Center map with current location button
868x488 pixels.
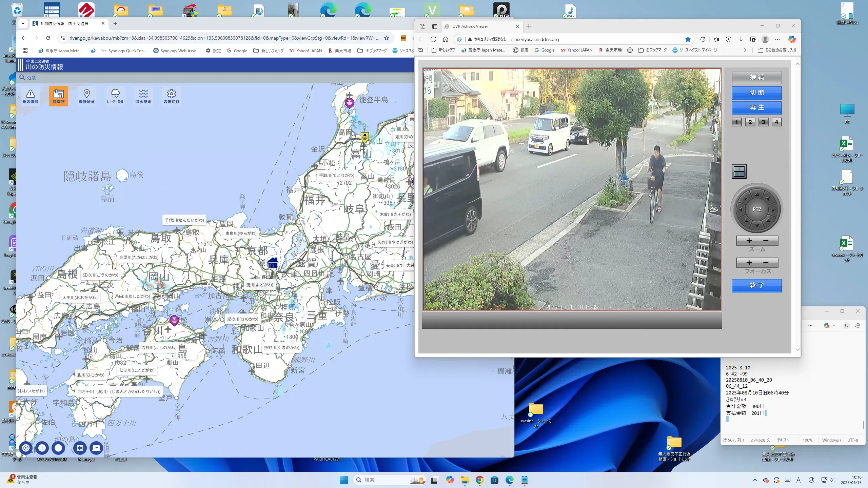click(26, 448)
